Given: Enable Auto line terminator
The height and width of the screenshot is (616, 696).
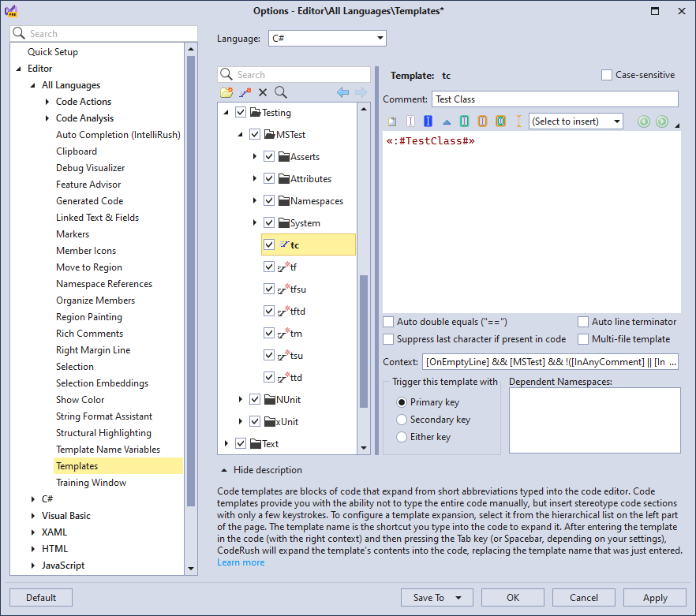Looking at the screenshot, I should pos(583,322).
